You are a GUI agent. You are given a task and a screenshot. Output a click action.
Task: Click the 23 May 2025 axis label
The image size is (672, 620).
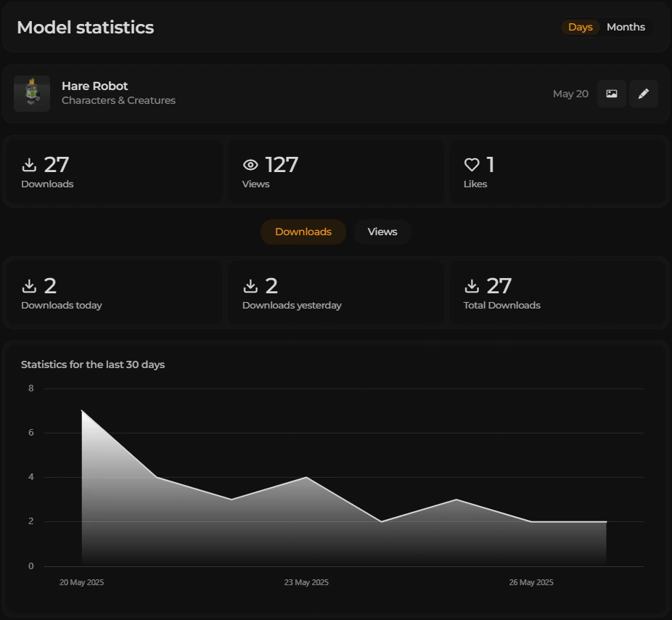point(306,582)
